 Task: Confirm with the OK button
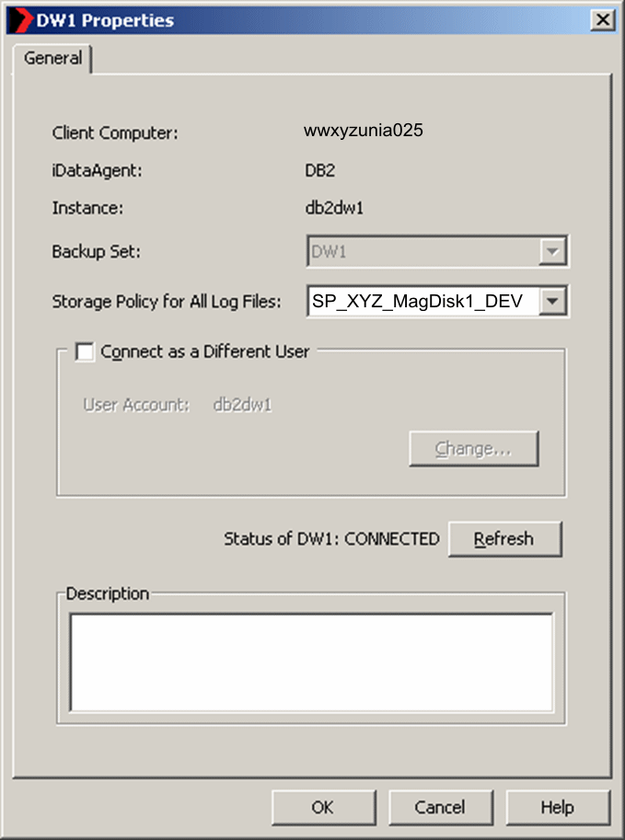pos(323,807)
